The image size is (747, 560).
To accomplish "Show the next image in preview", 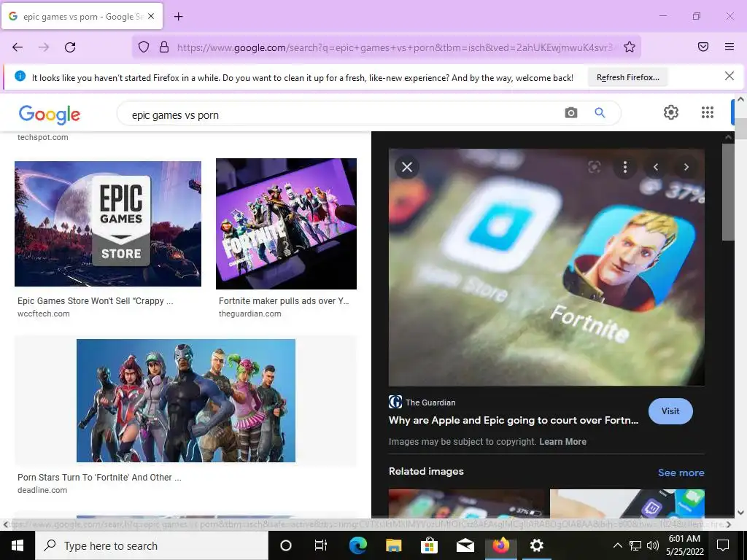I will (x=686, y=167).
